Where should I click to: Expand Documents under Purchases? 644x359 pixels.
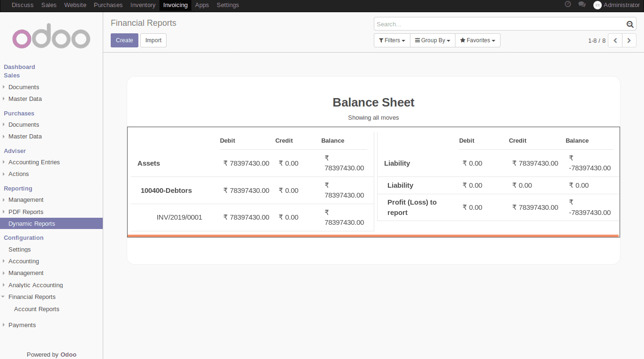(23, 125)
